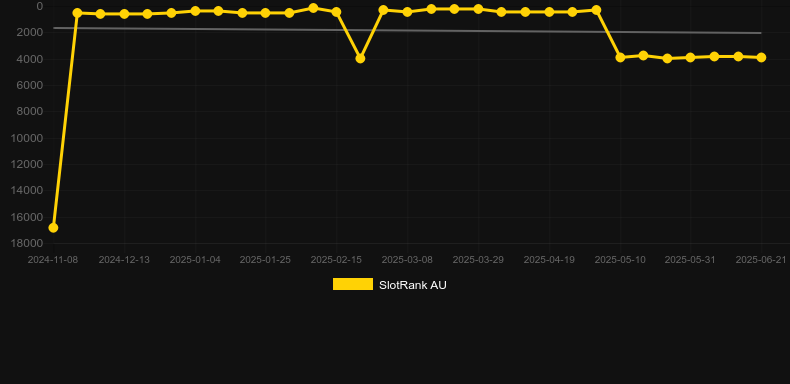Select the last data point at 2025-06-21
The image size is (790, 384).
point(761,57)
